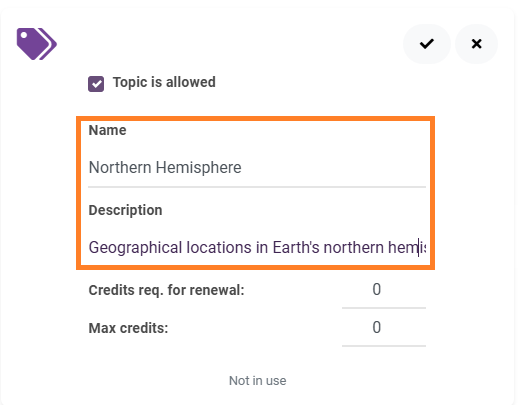The height and width of the screenshot is (405, 520).
Task: Click the Name field label
Action: 107,130
